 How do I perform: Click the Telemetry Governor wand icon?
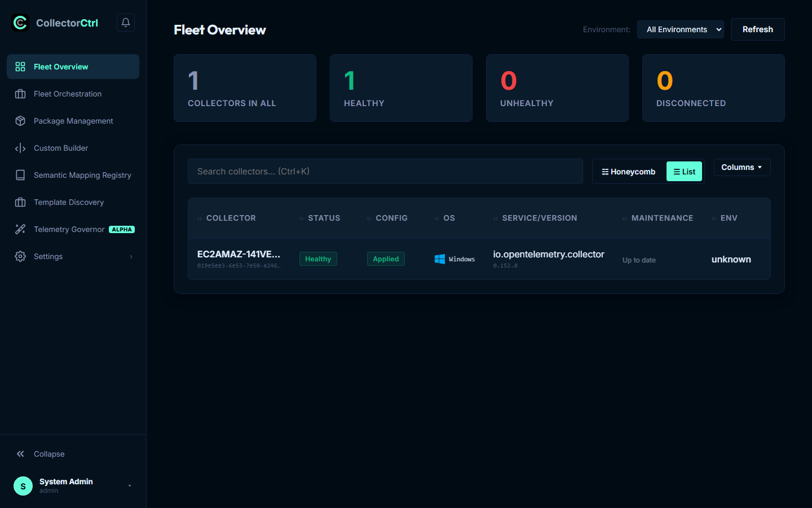tap(20, 229)
